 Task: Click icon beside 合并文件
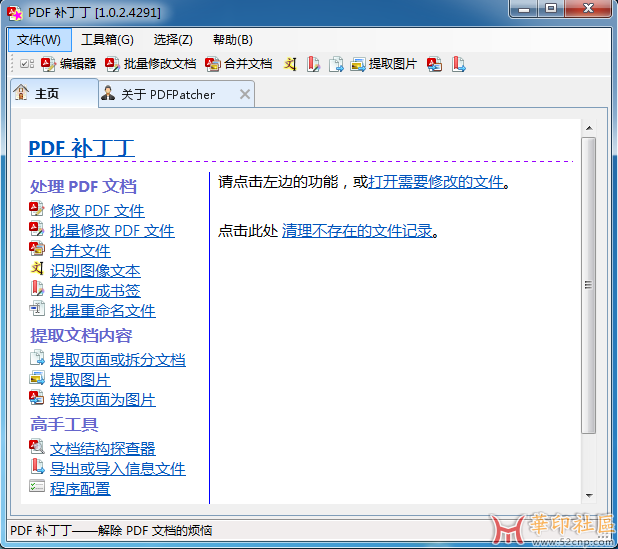click(x=37, y=249)
